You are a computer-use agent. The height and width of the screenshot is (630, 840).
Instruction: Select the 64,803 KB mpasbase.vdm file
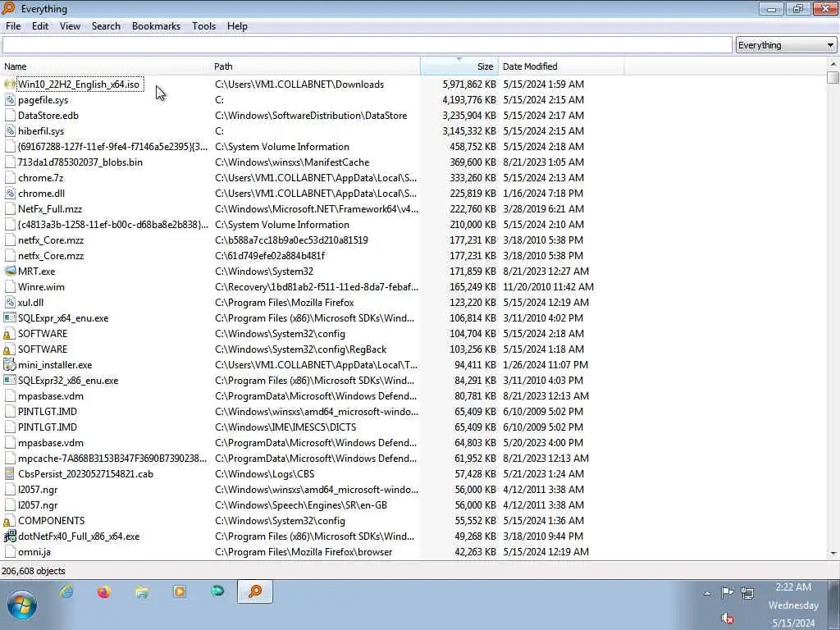coord(51,442)
